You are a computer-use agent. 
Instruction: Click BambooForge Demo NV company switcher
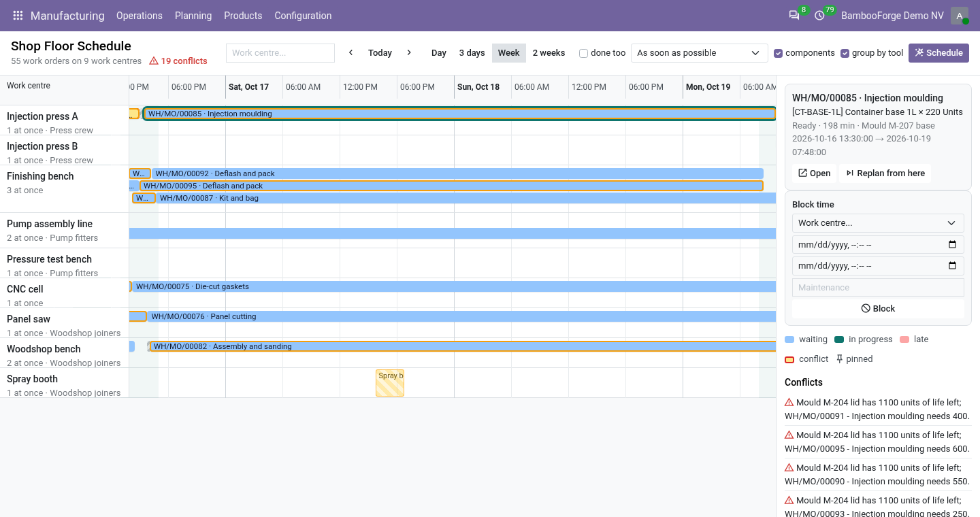pyautogui.click(x=892, y=16)
